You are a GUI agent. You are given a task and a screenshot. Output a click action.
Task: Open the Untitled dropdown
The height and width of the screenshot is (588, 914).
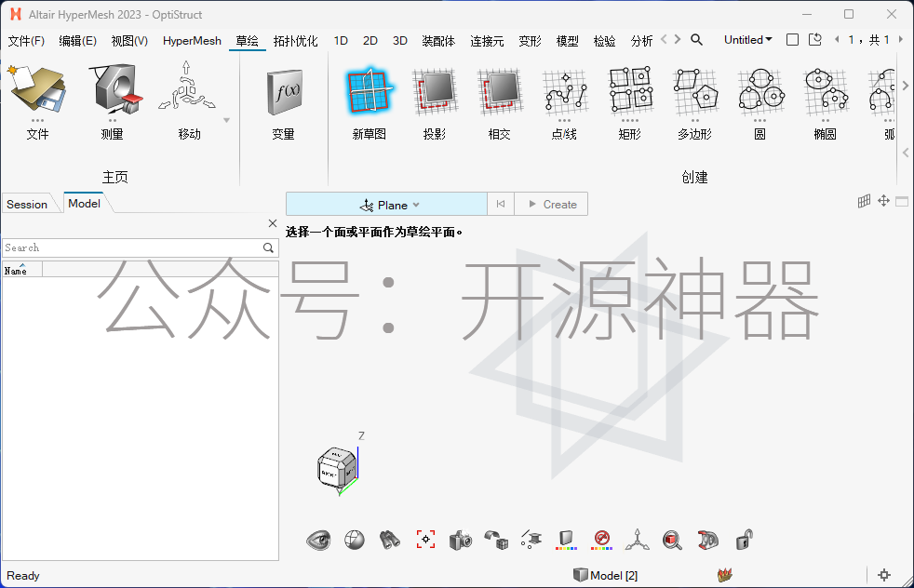(748, 40)
